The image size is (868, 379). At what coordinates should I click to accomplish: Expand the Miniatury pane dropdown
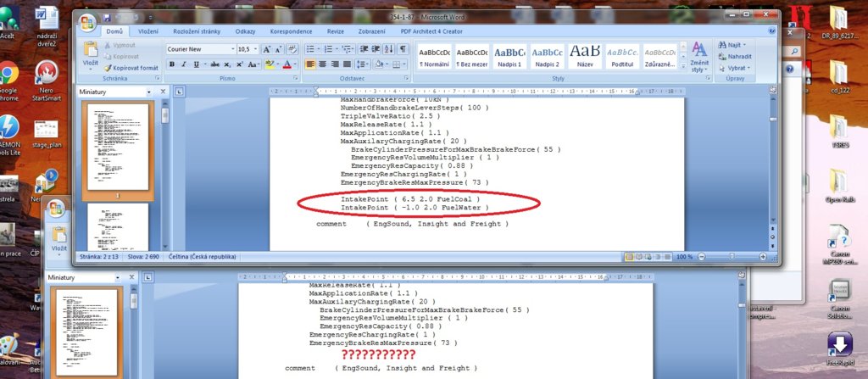click(149, 91)
